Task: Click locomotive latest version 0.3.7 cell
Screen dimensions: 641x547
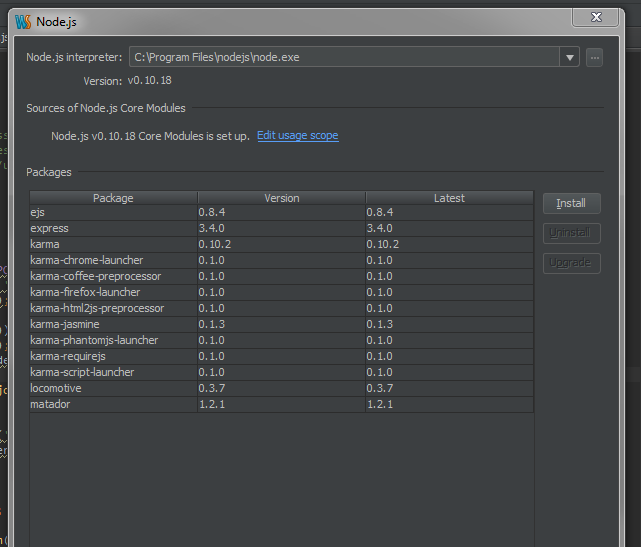Action: click(449, 388)
